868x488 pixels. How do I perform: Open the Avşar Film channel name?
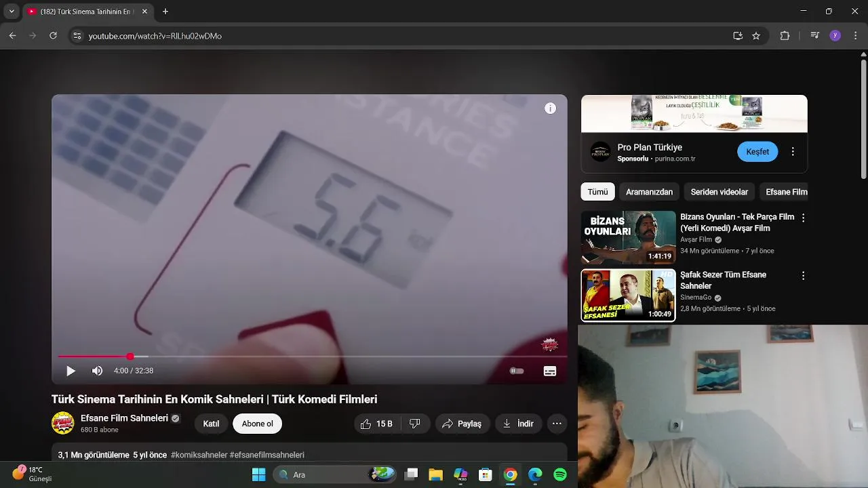click(696, 240)
